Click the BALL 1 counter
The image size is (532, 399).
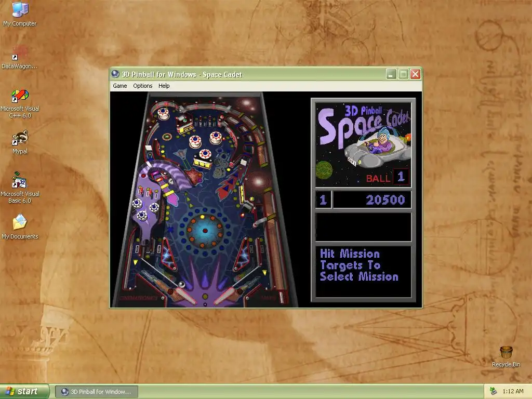388,177
